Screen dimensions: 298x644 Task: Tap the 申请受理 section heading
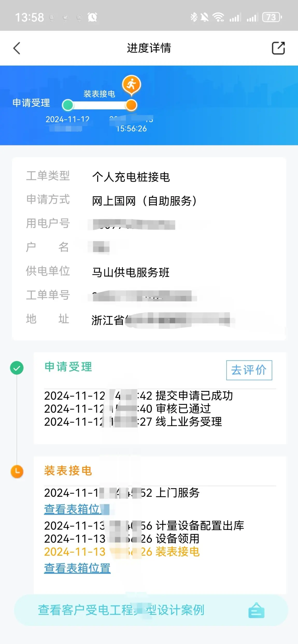click(x=68, y=367)
